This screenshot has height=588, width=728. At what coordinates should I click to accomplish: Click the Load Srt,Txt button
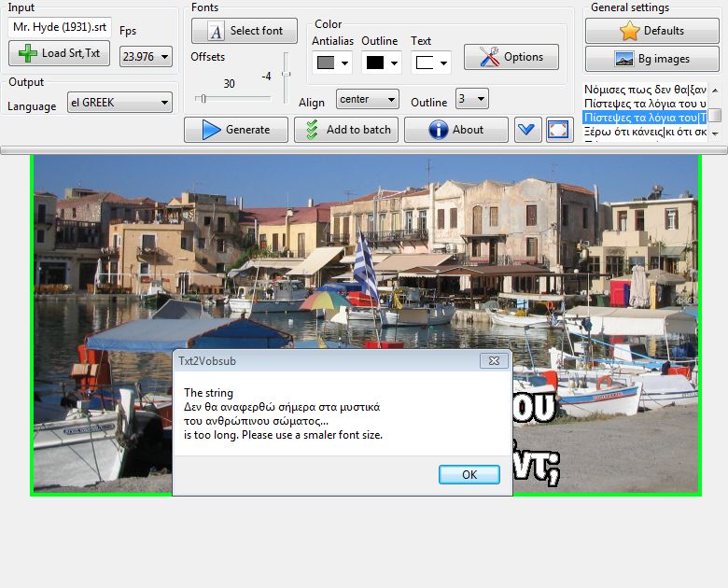[x=59, y=53]
